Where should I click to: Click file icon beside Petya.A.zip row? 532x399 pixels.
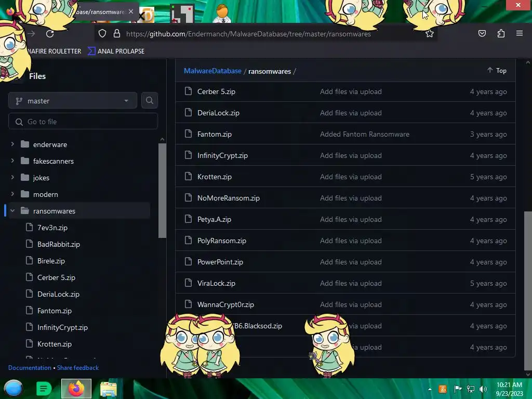188,219
